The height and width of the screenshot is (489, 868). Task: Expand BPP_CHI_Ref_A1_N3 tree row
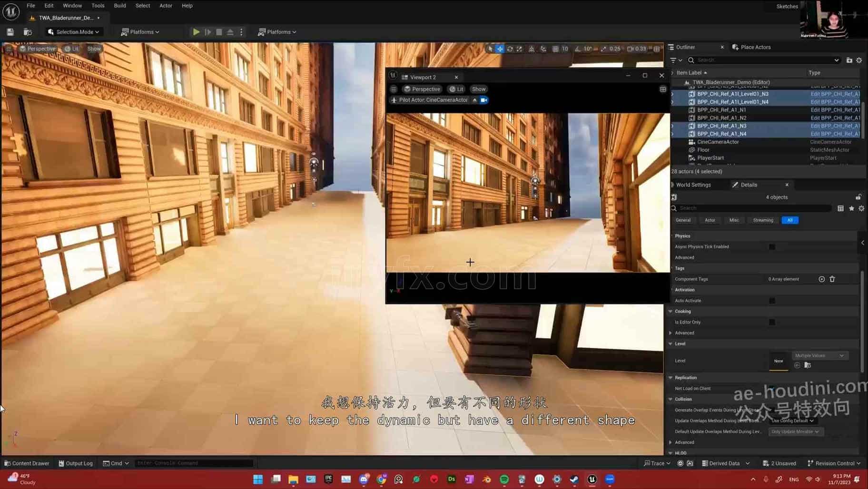point(672,126)
